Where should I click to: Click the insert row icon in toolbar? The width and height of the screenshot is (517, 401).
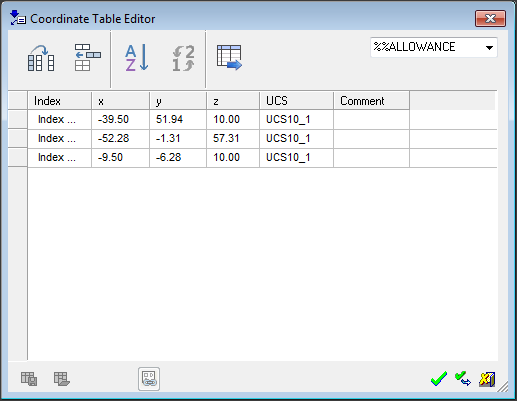pyautogui.click(x=88, y=57)
